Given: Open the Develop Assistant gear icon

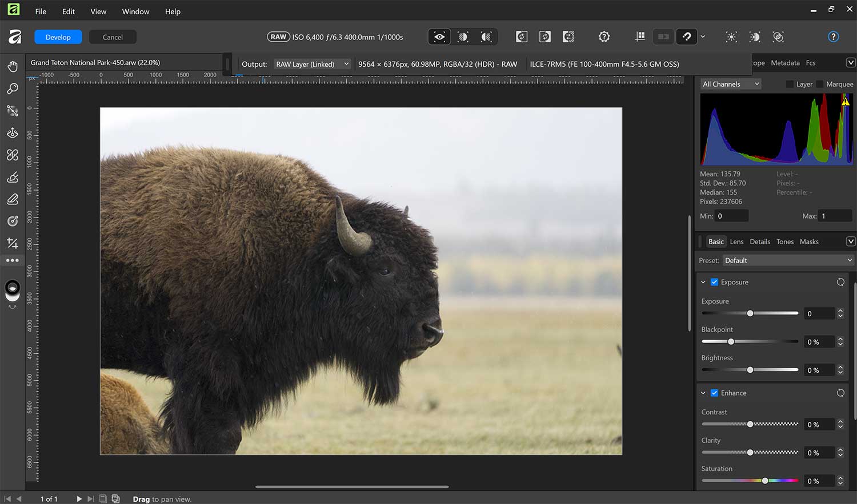Looking at the screenshot, I should click(604, 37).
